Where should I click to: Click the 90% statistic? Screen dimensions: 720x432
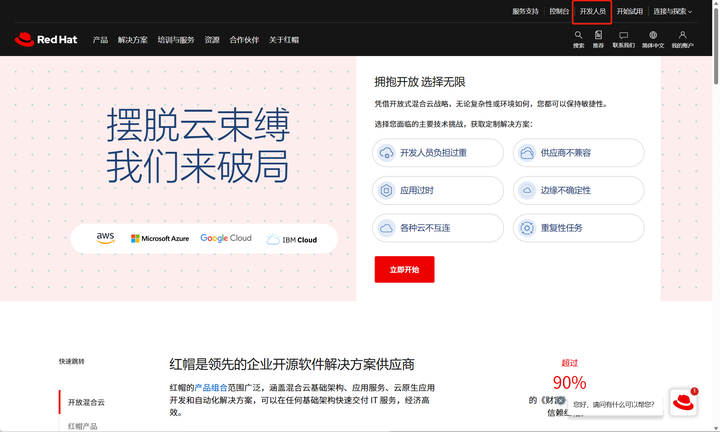[x=569, y=382]
